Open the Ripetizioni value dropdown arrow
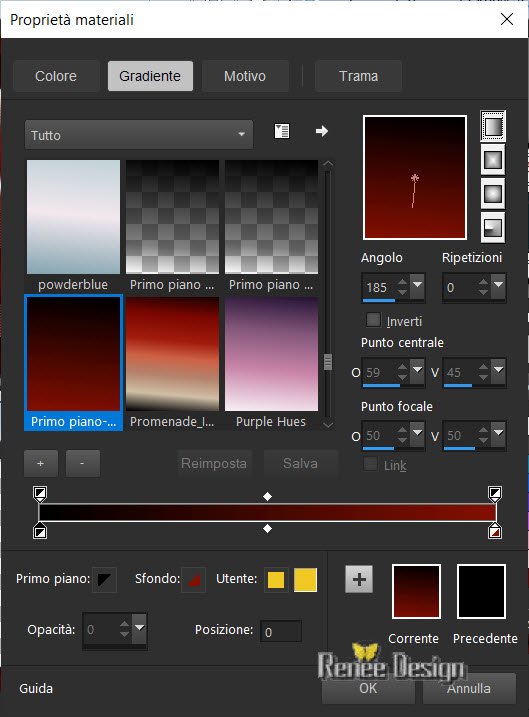529x717 pixels. [499, 286]
